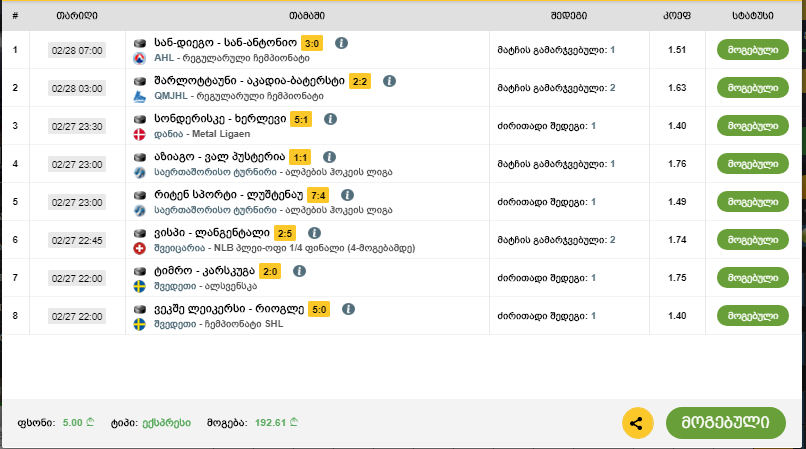Click the თარიღი column header
This screenshot has height=449, width=806.
[x=77, y=16]
